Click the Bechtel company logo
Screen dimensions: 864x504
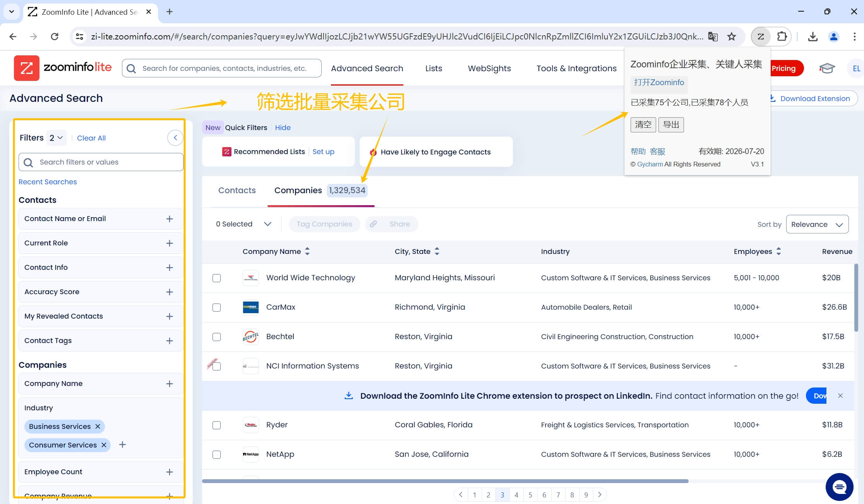250,337
